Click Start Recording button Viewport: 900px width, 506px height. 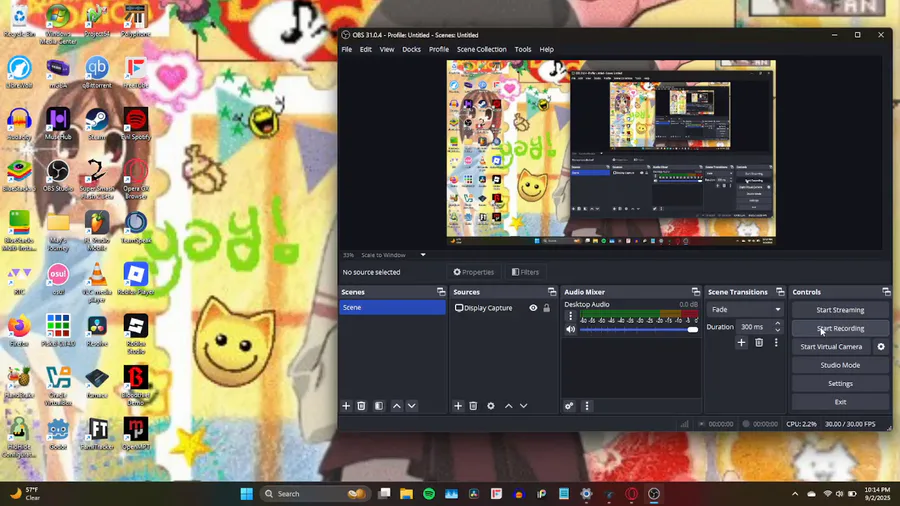840,329
